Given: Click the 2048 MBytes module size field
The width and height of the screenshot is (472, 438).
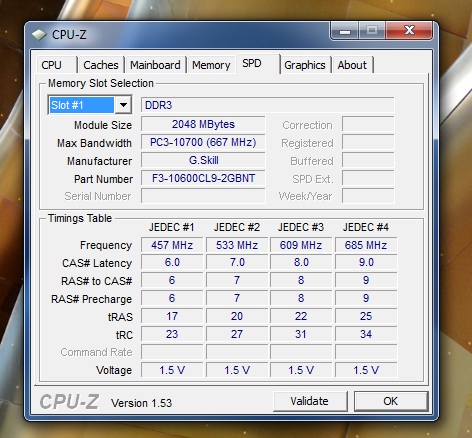Looking at the screenshot, I should tap(203, 124).
